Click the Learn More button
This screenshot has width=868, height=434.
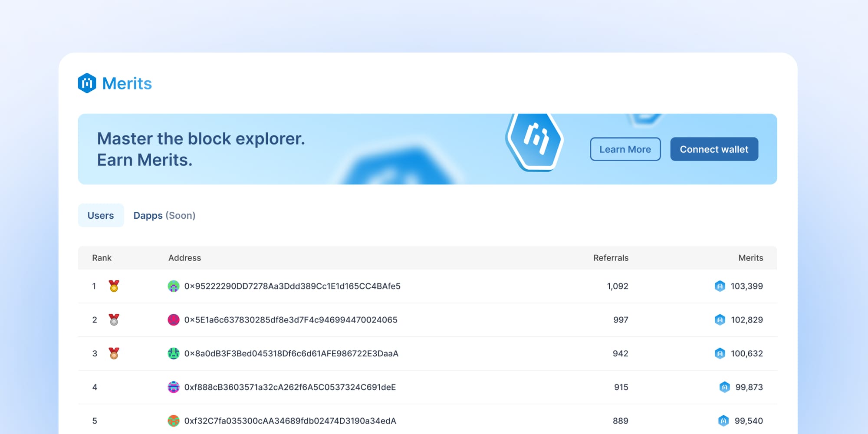point(625,149)
